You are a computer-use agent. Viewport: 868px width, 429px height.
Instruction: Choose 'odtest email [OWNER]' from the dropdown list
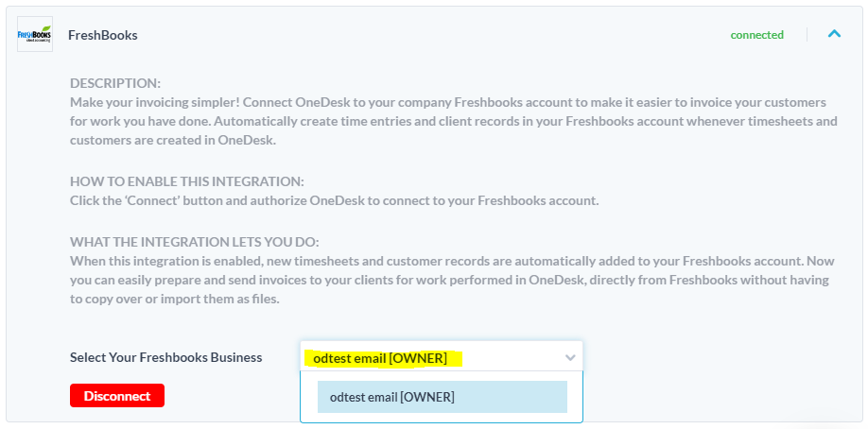pos(442,397)
